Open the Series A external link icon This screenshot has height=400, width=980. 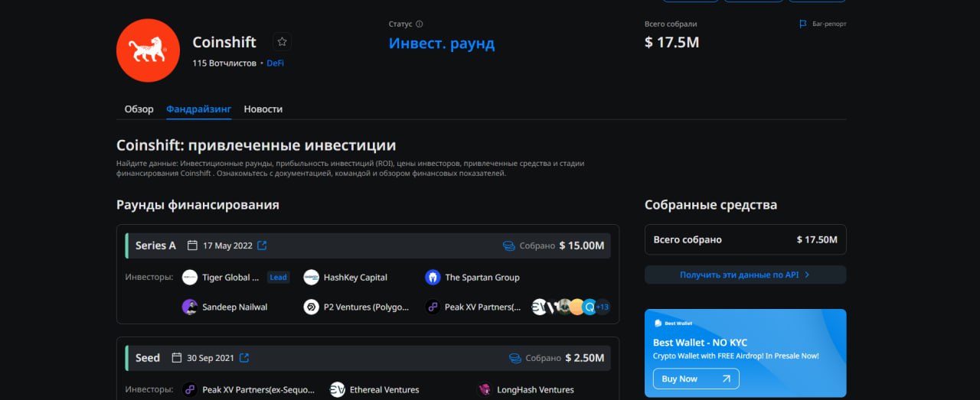pos(262,246)
